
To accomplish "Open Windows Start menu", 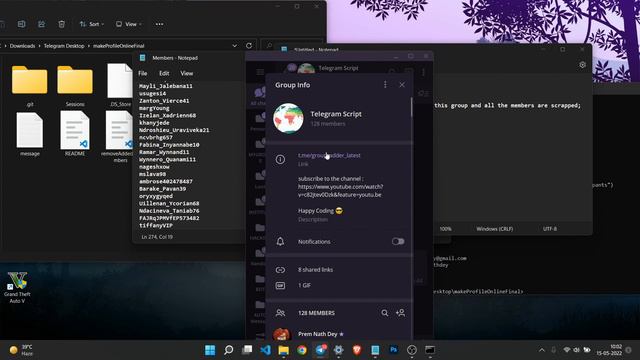I will point(210,350).
